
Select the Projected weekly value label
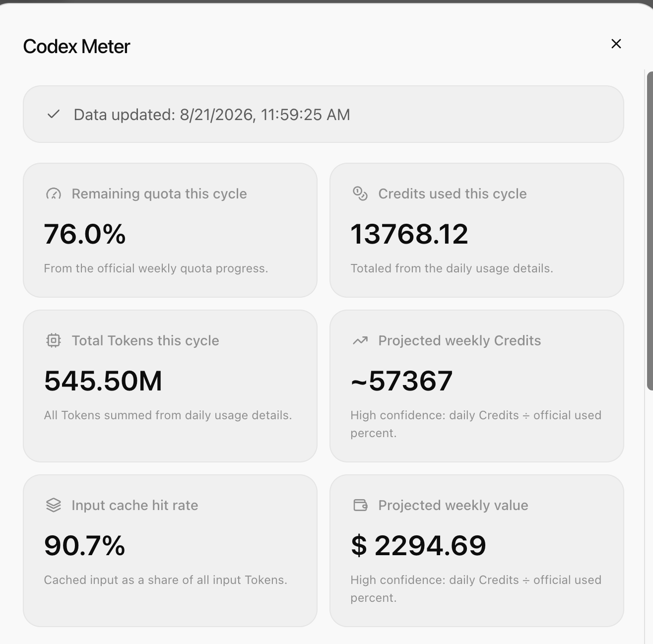tap(453, 505)
